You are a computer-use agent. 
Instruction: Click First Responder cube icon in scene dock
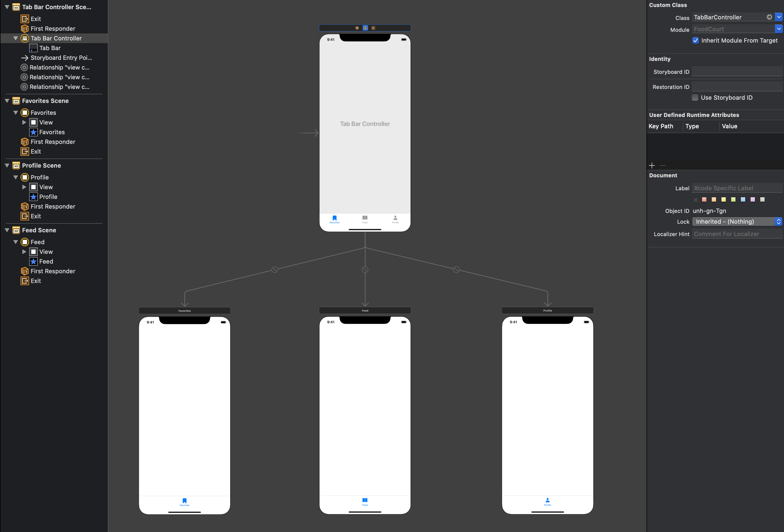pos(357,28)
